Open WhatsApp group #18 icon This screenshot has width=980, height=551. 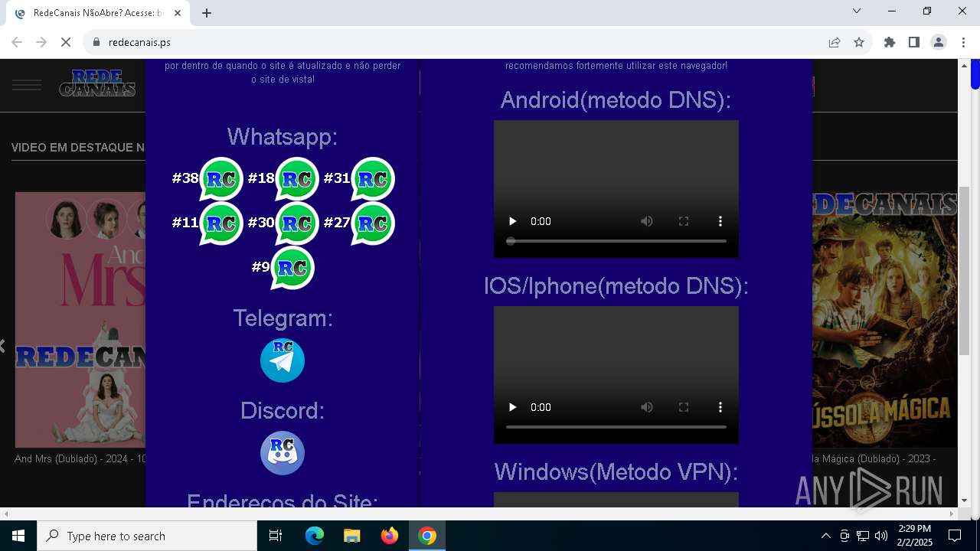click(296, 179)
